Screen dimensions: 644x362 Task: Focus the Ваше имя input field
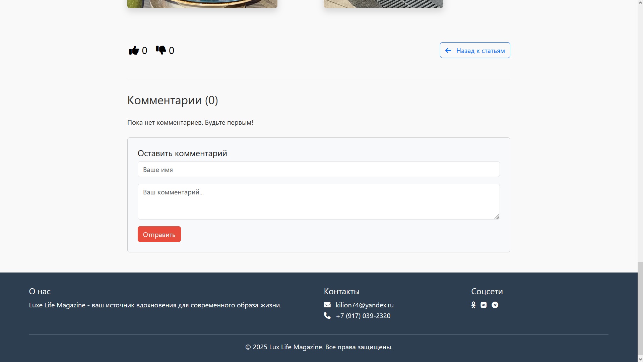(x=318, y=169)
